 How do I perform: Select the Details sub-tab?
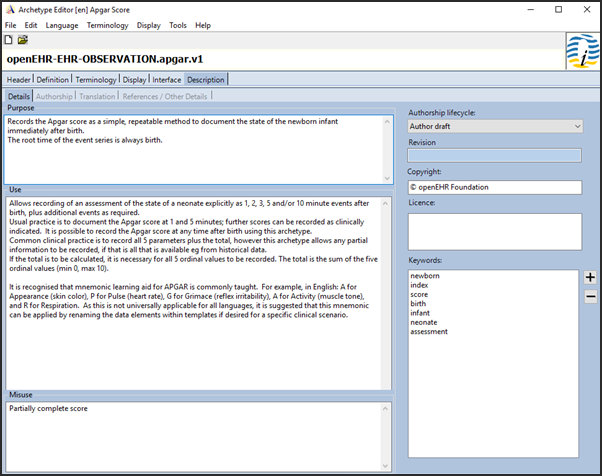click(x=19, y=96)
